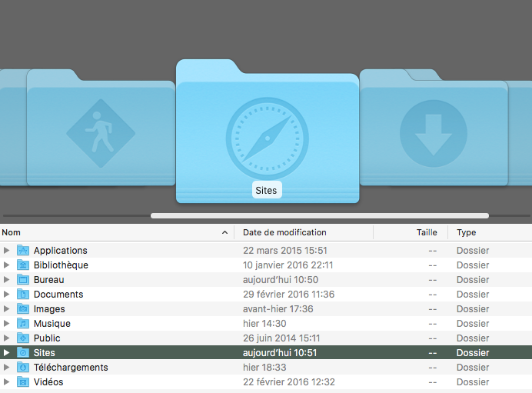Select the Public row name
532x393 pixels.
point(47,338)
